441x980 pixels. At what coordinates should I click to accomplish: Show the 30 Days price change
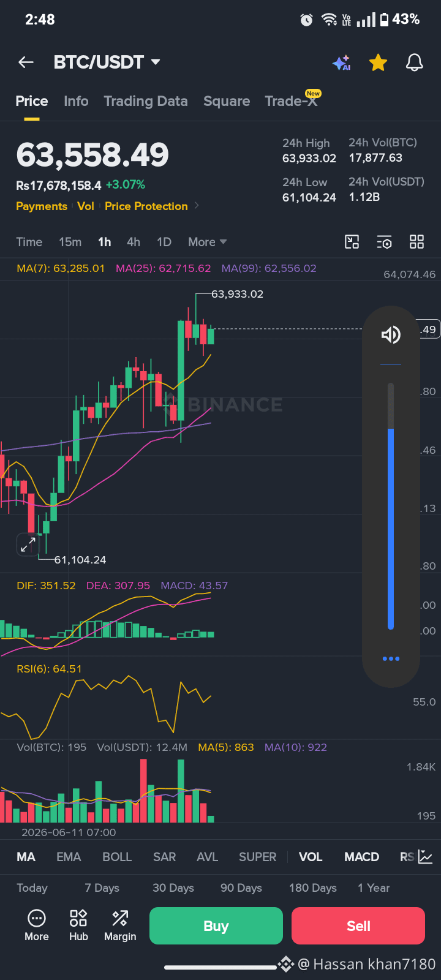click(173, 888)
